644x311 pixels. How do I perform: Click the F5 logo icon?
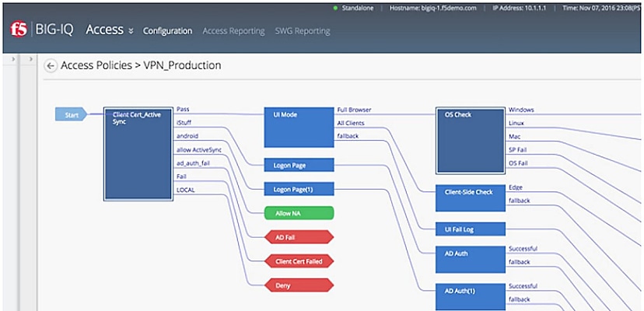19,30
